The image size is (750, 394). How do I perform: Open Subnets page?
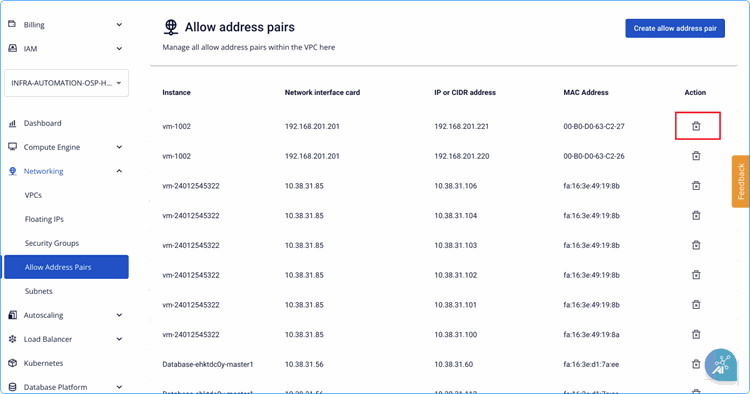click(38, 291)
